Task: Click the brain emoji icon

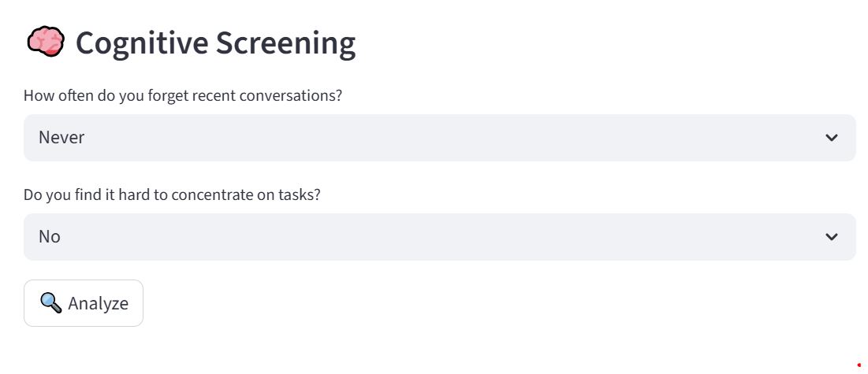Action: tap(45, 42)
